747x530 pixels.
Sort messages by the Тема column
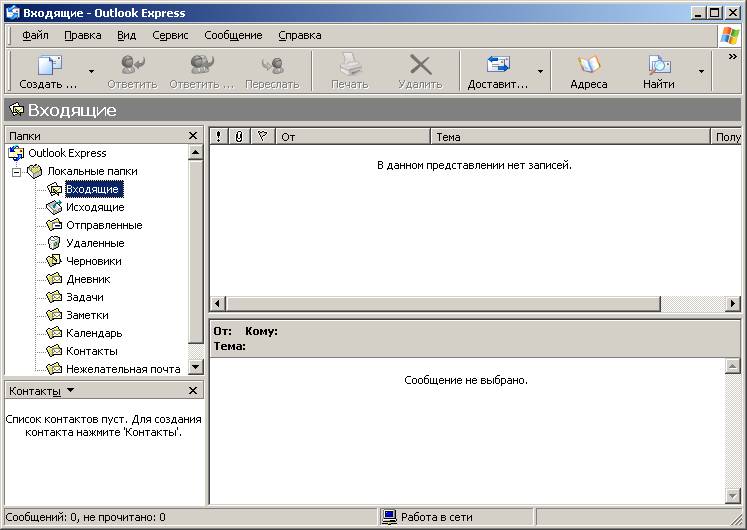(571, 137)
